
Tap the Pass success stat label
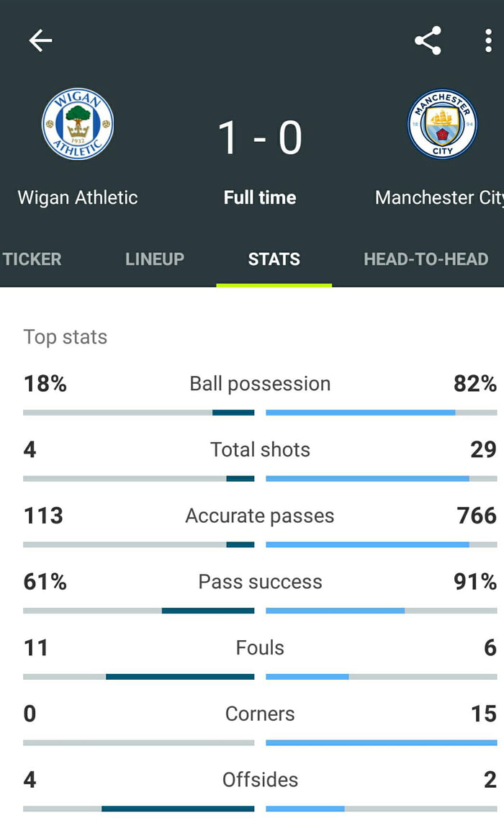(260, 582)
